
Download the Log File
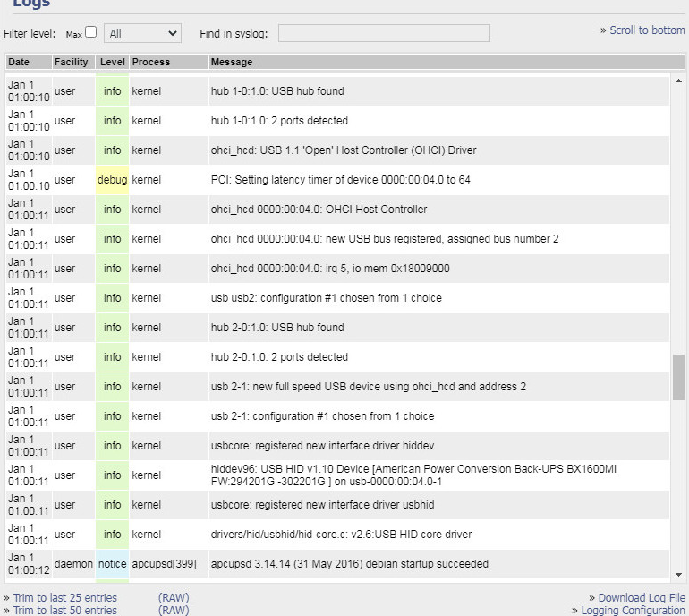click(x=642, y=598)
